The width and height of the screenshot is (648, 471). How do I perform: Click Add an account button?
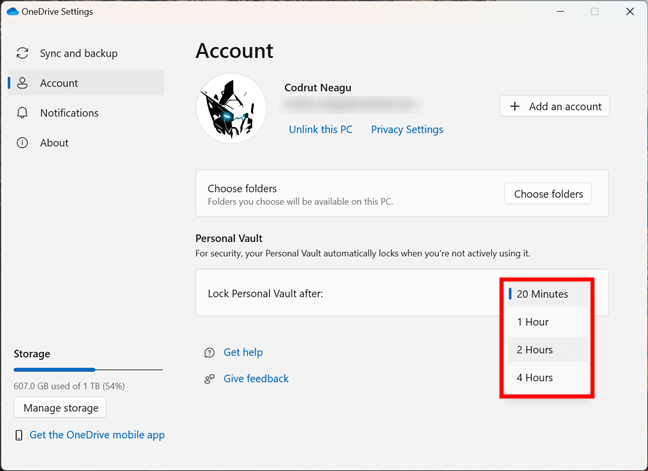[555, 106]
